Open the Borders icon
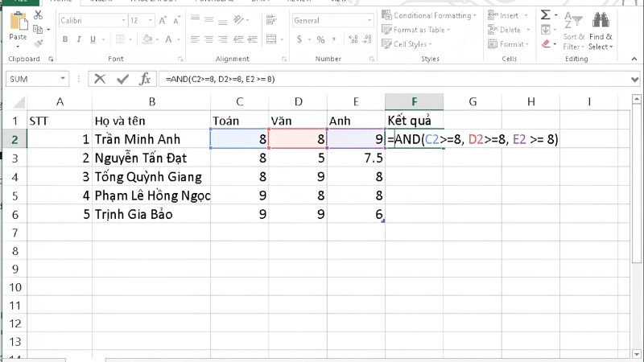Screen dimensions: 644x362 pos(120,39)
